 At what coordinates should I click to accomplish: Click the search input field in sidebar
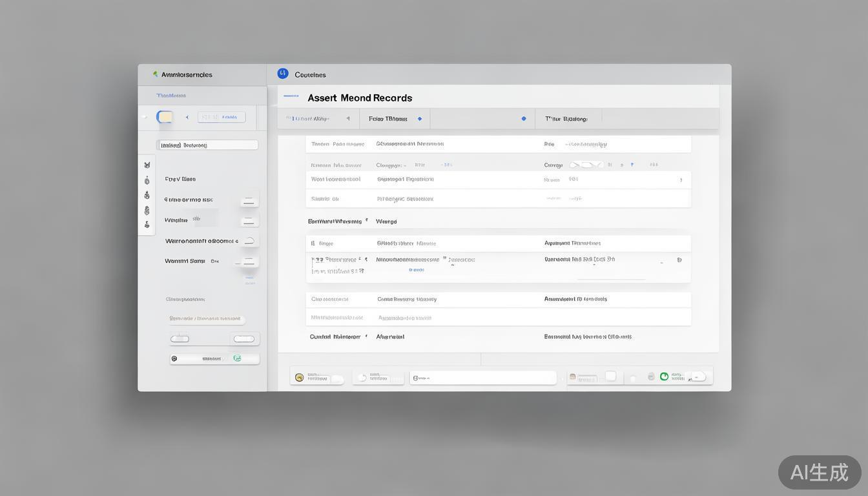207,145
